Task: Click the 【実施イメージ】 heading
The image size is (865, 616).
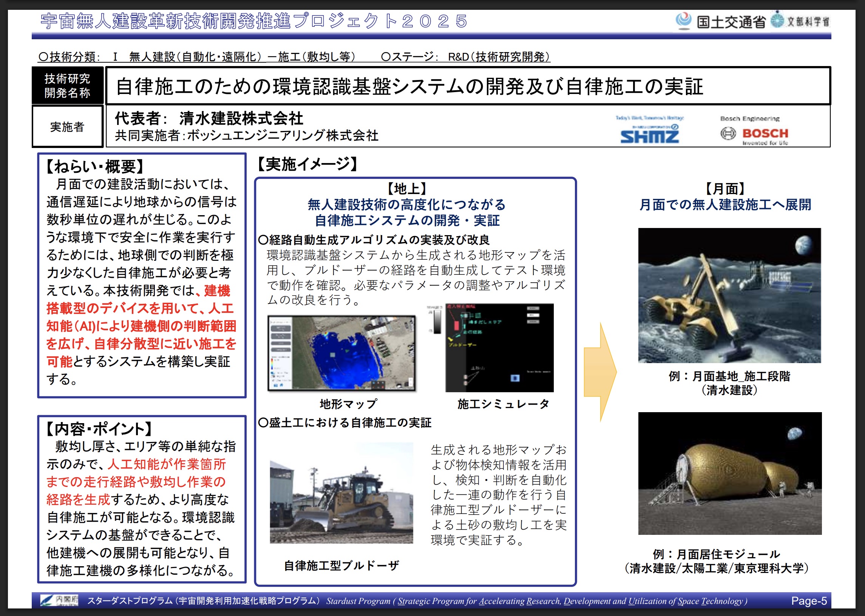Action: click(x=307, y=164)
